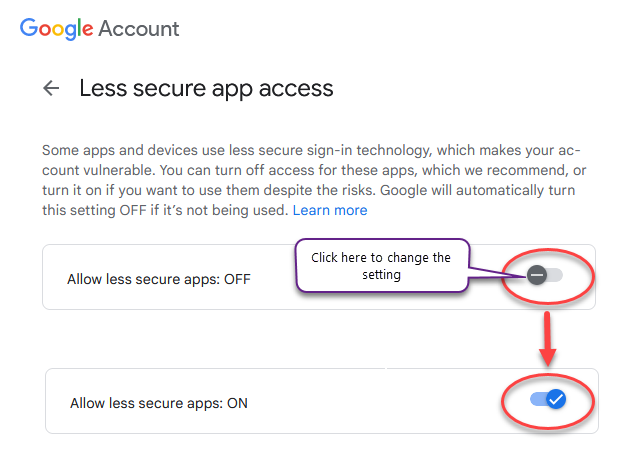Image resolution: width=628 pixels, height=451 pixels.
Task: Click the Google Account logo
Action: [99, 28]
